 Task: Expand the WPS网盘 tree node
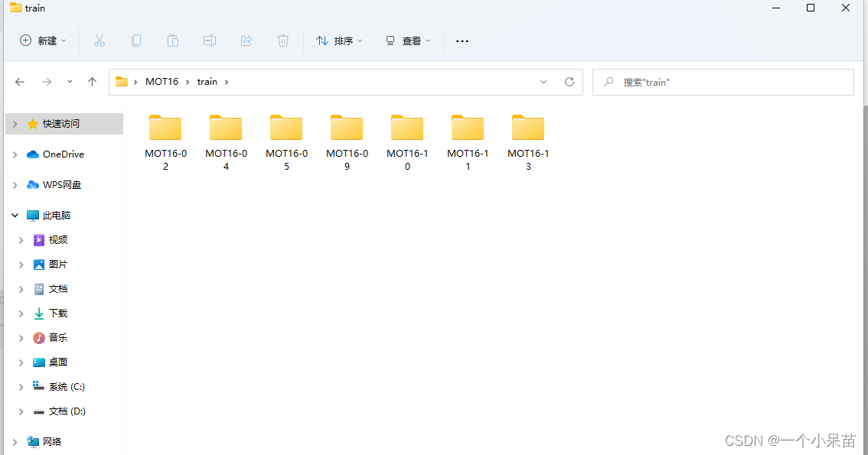[15, 184]
